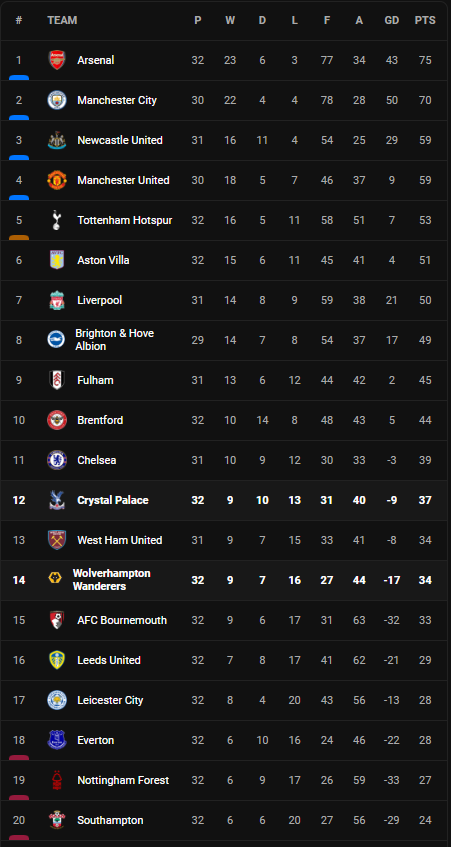Open the Manchester United team link
This screenshot has width=451, height=847.
point(123,180)
